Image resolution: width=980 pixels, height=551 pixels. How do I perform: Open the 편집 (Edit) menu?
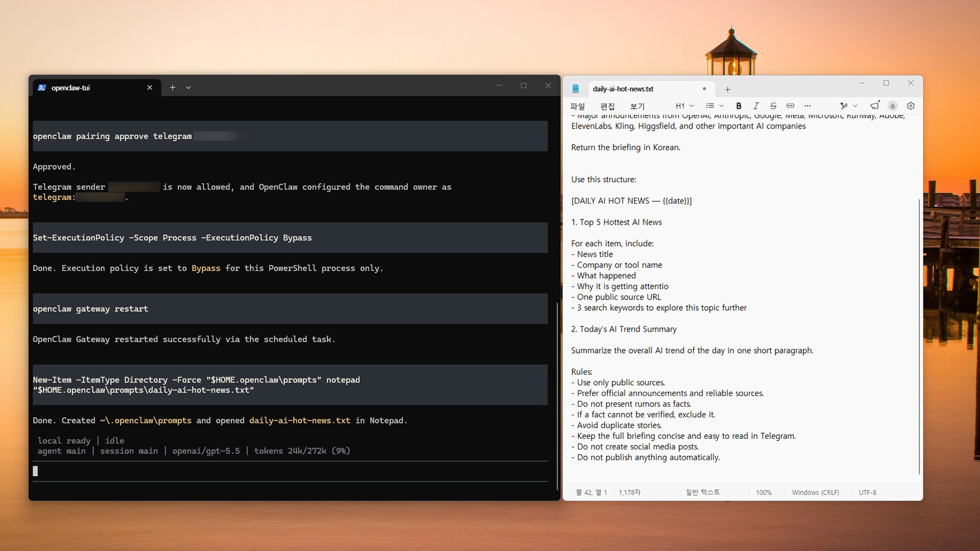tap(607, 106)
